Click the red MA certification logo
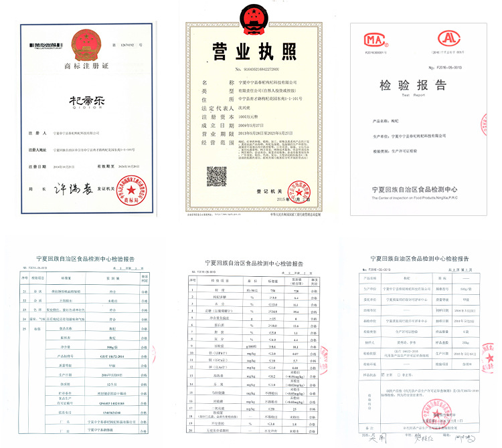502x448 pixels. coord(376,40)
